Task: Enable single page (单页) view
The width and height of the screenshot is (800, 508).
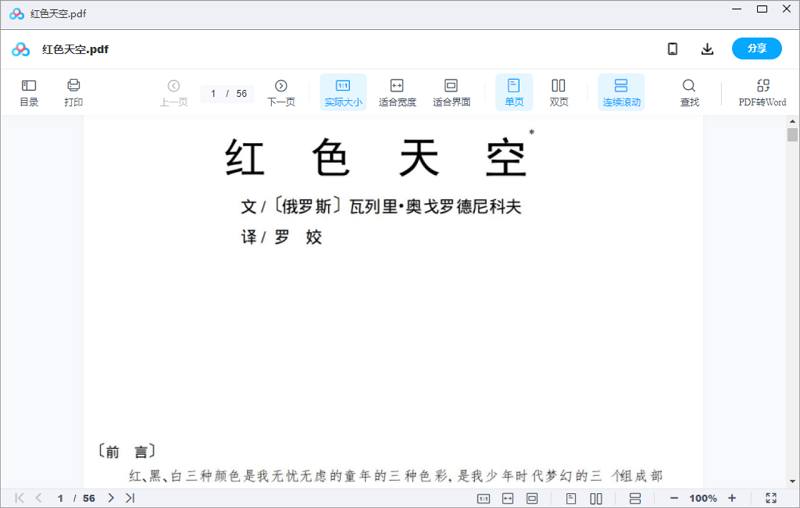Action: [514, 92]
